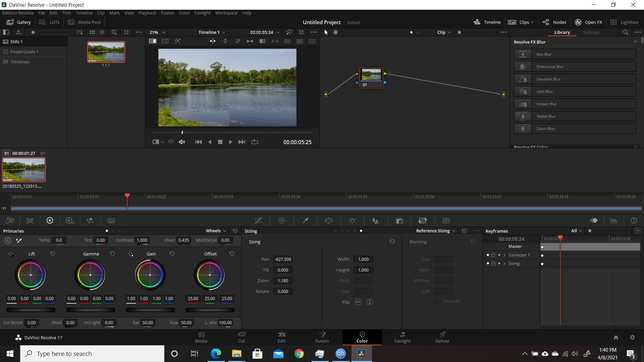Open the HDR wheels palette
Viewport: 644px width, 362px height.
coord(70,221)
